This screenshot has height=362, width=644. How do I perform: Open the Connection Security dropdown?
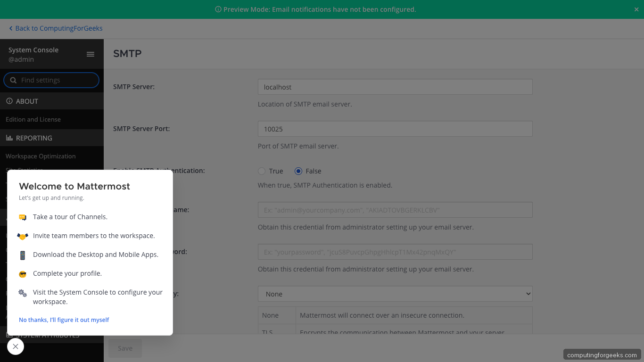pos(395,294)
